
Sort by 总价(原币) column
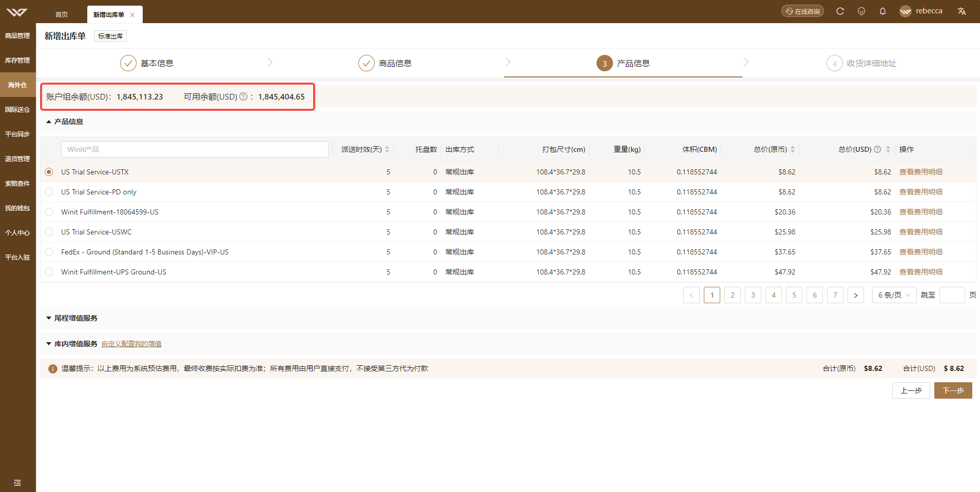[x=793, y=149]
